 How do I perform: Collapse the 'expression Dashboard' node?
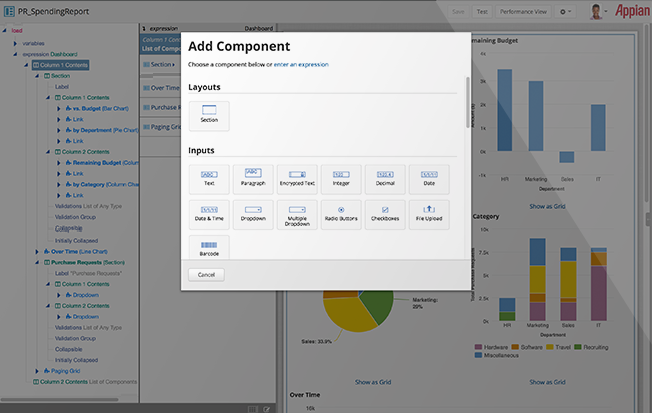15,54
